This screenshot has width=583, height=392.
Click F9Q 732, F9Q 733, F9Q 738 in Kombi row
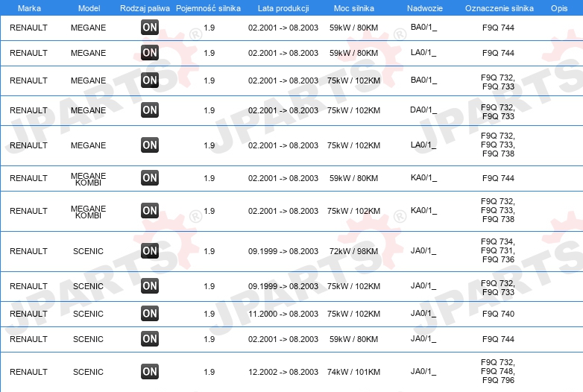(x=498, y=210)
